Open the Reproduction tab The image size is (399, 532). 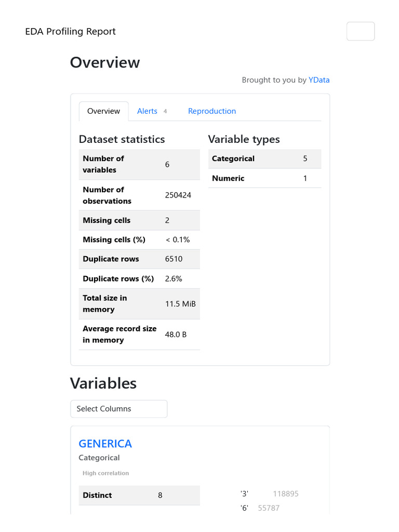[212, 111]
